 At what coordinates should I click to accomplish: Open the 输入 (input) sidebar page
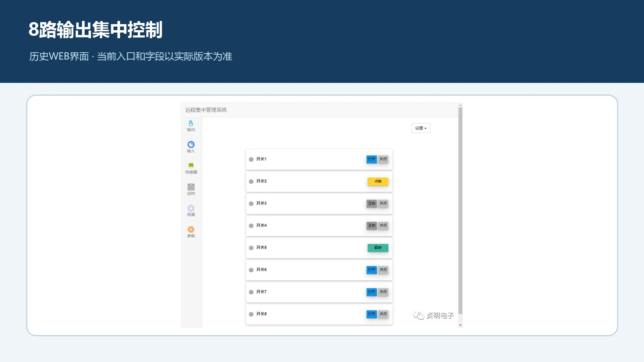coord(191,147)
